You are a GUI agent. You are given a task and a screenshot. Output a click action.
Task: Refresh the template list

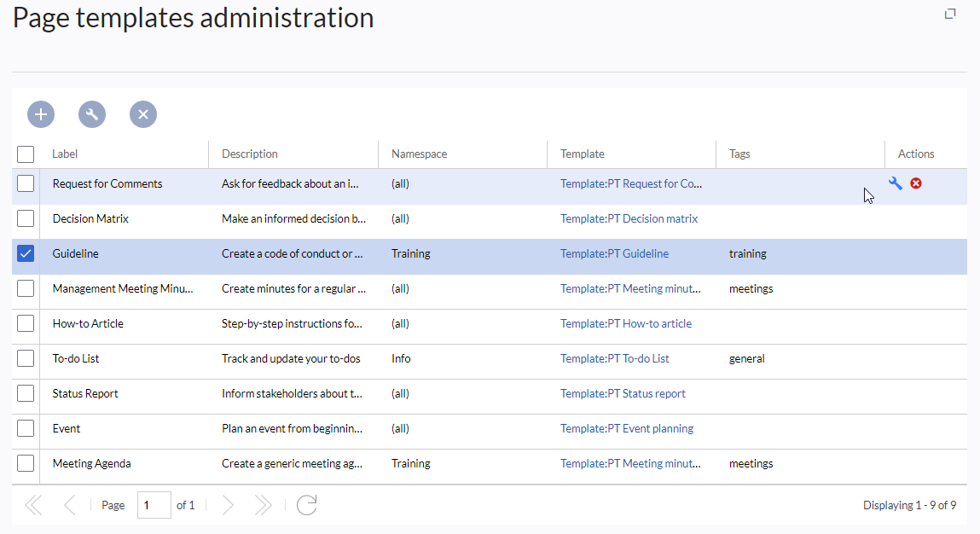point(307,505)
